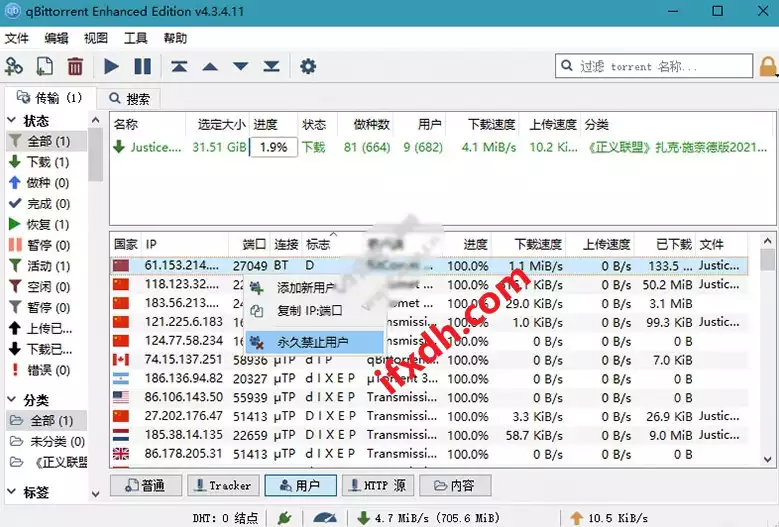
Task: Click the lock UI icon
Action: pyautogui.click(x=768, y=66)
